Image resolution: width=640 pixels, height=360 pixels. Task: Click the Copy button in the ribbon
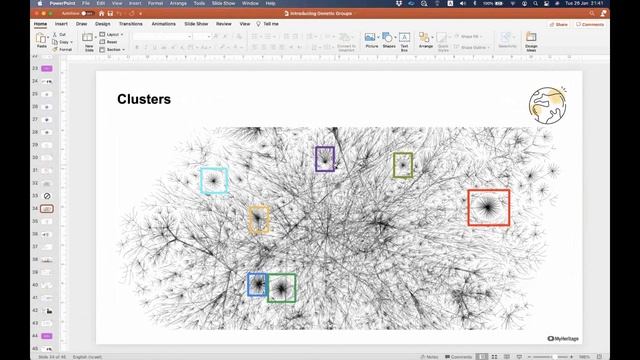click(60, 42)
